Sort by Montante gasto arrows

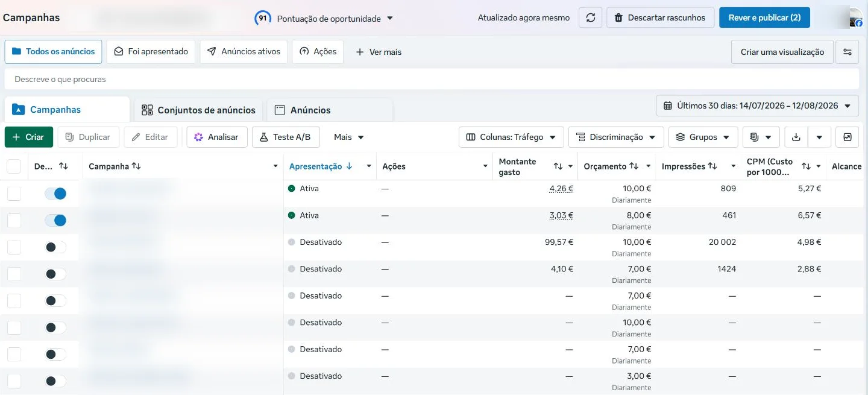[558, 166]
